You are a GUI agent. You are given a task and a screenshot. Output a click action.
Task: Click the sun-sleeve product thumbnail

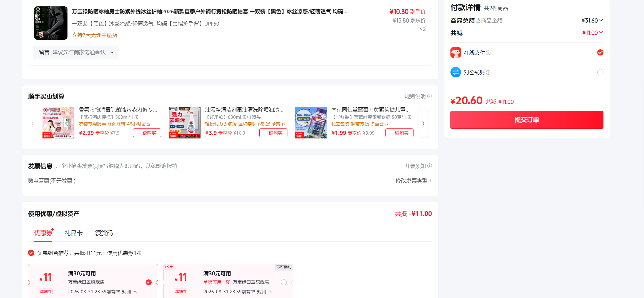(x=51, y=23)
